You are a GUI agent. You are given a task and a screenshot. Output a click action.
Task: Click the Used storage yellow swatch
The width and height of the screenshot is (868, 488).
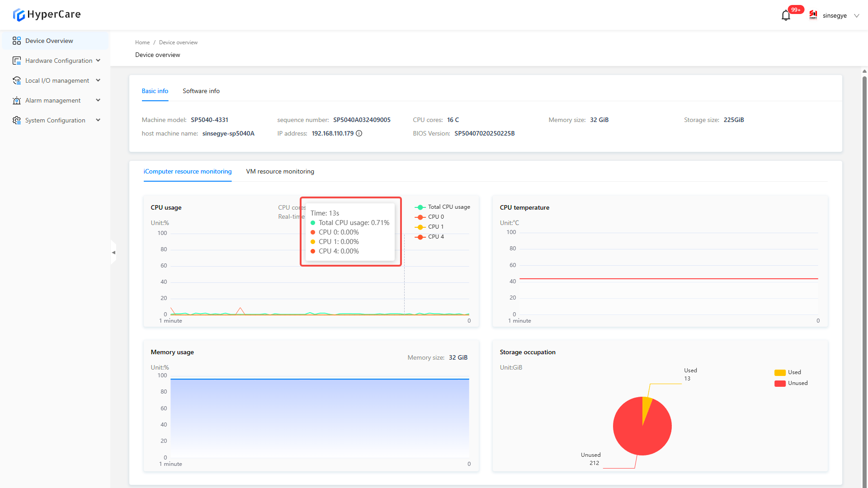coord(780,372)
